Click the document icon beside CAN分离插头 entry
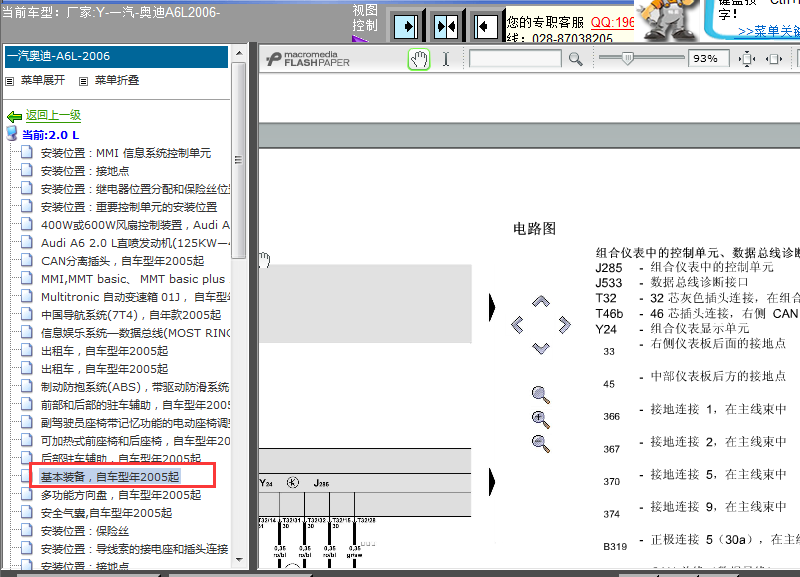Viewport: 800px width, 577px height. point(27,260)
